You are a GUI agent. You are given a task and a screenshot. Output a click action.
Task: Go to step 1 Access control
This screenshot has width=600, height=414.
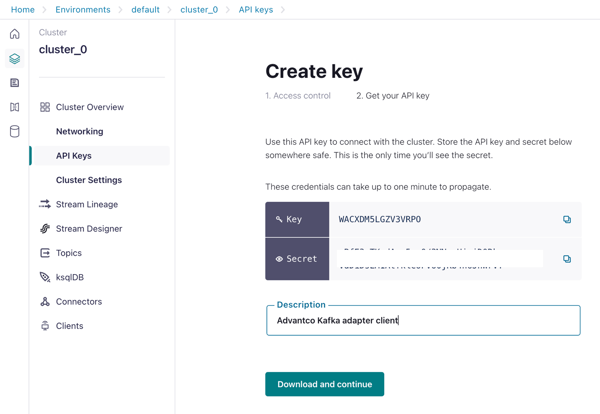[298, 96]
